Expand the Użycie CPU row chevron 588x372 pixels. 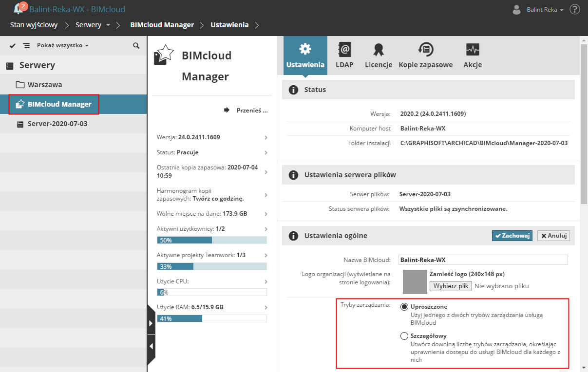coord(266,282)
